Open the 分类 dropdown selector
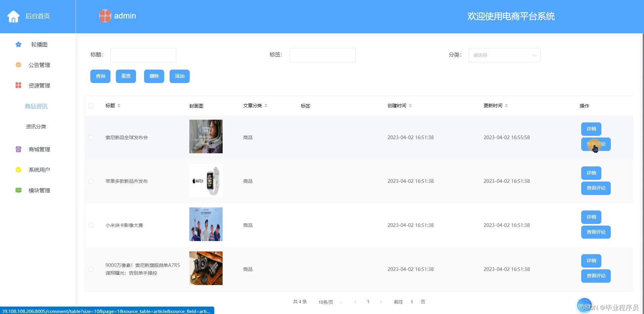This screenshot has width=644, height=314. click(504, 55)
